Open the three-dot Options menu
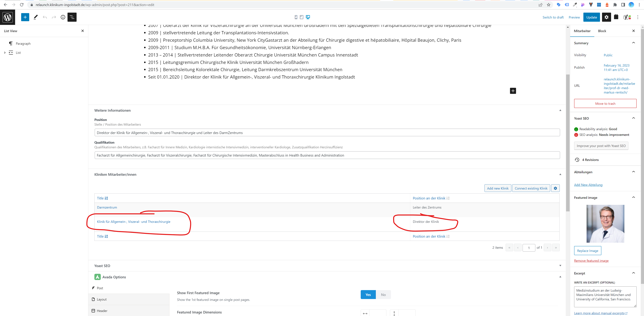 (x=638, y=17)
